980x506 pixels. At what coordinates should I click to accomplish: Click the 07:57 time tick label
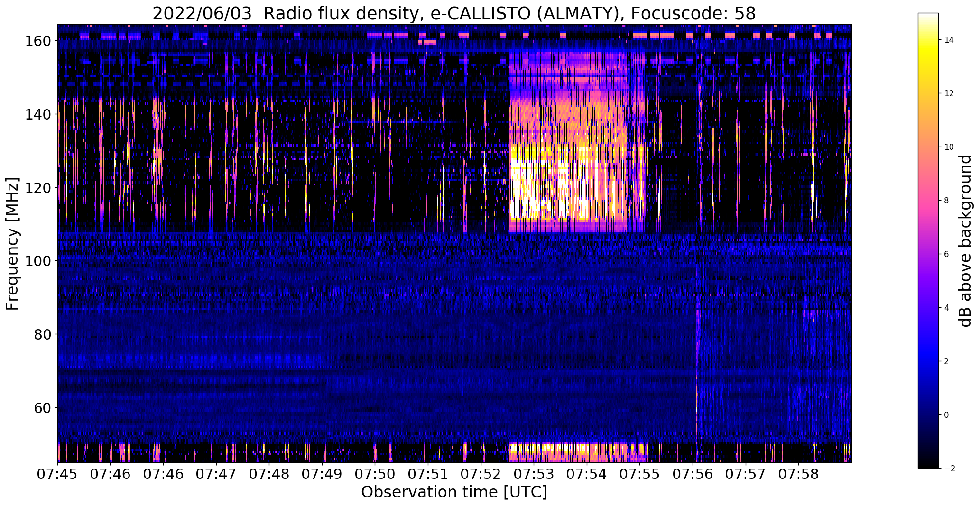pyautogui.click(x=746, y=474)
